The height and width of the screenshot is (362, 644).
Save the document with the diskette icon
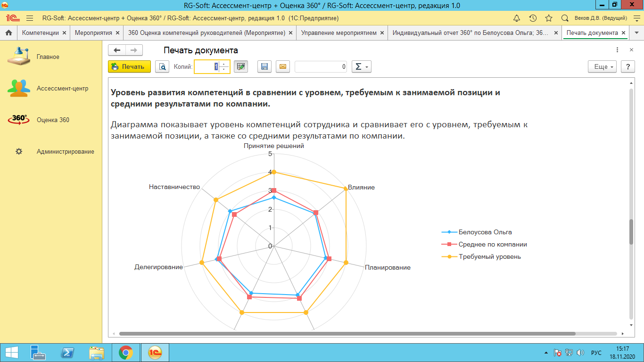coord(264,66)
